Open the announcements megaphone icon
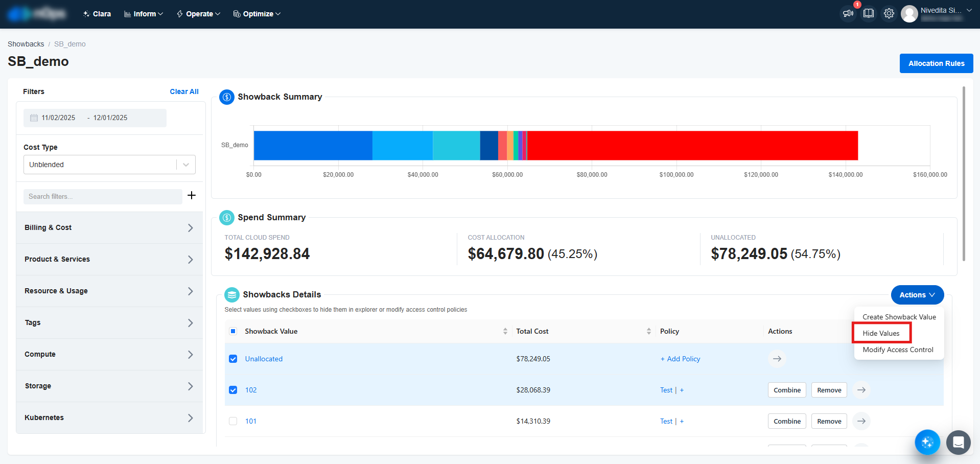The width and height of the screenshot is (980, 464). tap(848, 14)
